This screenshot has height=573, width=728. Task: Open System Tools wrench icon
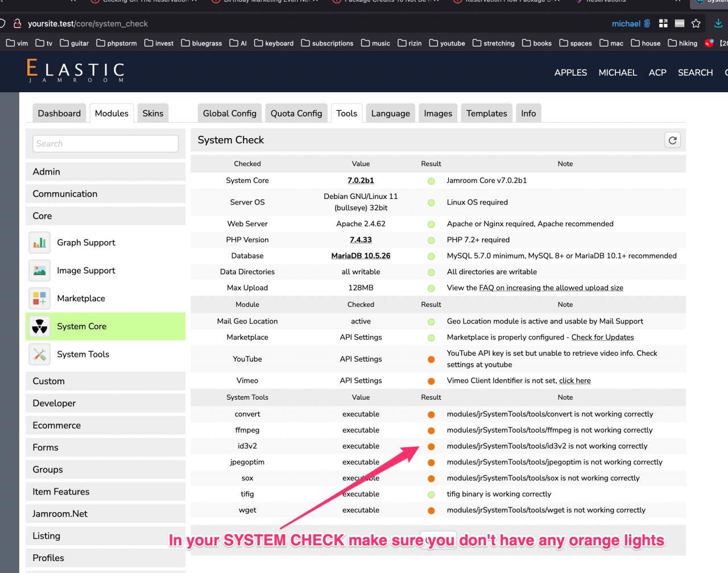click(39, 354)
